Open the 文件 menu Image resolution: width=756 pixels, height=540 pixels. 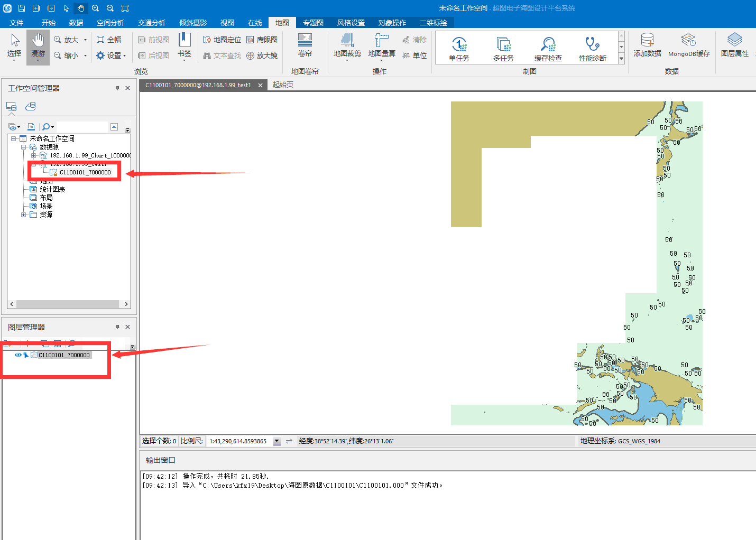coord(16,23)
